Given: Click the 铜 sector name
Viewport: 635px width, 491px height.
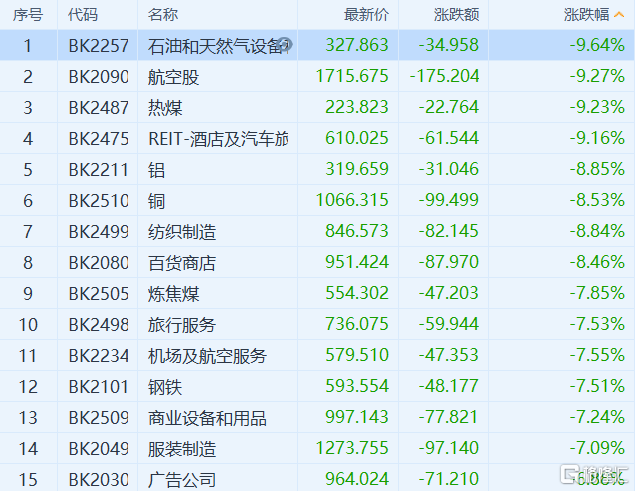Looking at the screenshot, I should (155, 200).
